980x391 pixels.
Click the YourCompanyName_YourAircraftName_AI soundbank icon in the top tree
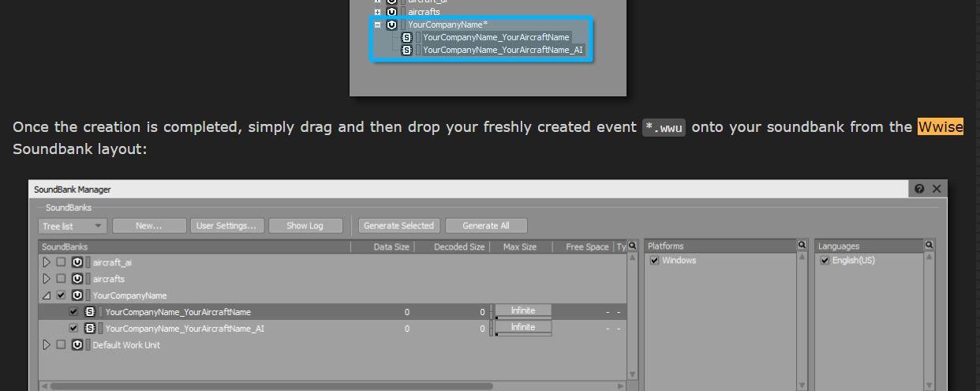(x=406, y=50)
